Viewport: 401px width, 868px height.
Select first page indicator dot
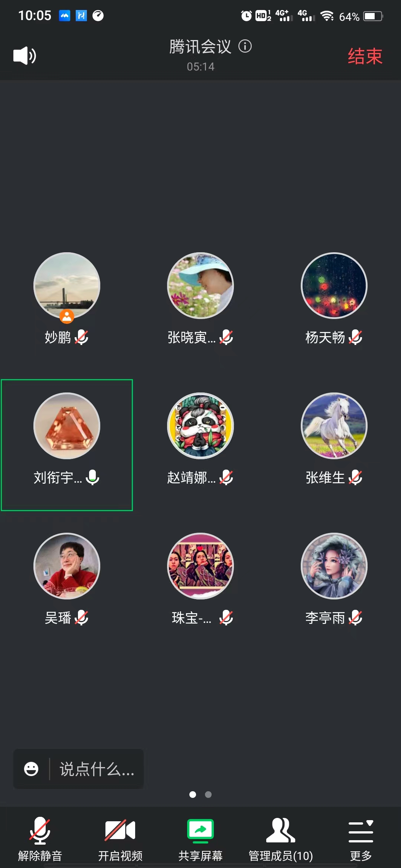[x=193, y=794]
